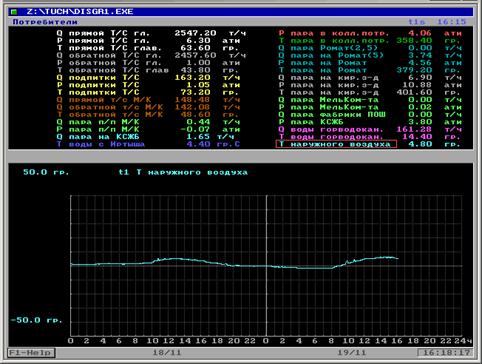This screenshot has width=482, height=364.
Task: Select the 'Потребители' header label
Action: click(x=45, y=22)
